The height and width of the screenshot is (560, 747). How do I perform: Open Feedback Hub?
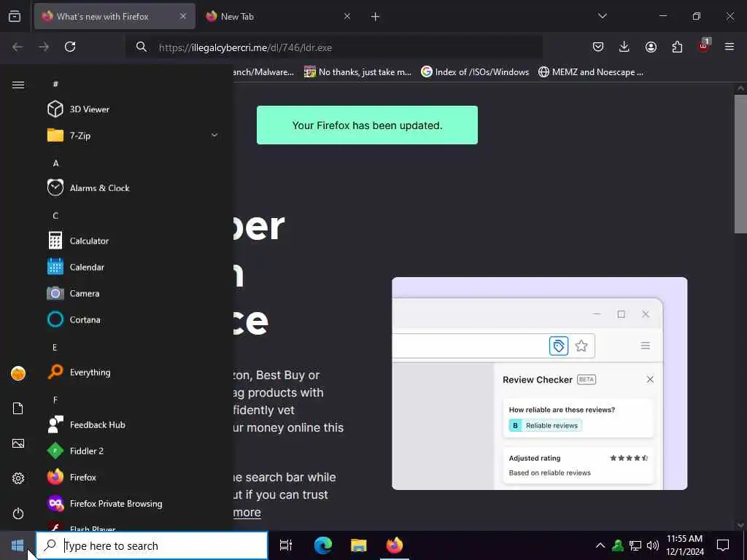133,424
